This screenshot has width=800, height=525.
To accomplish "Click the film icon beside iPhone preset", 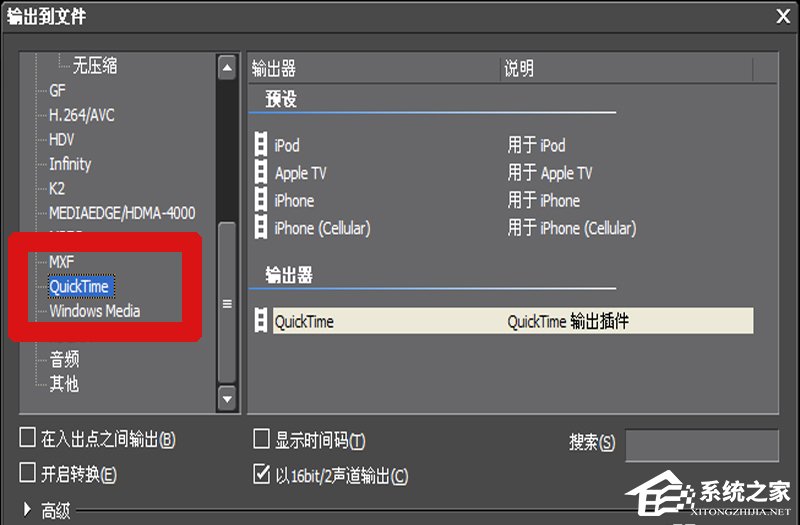I will coord(261,199).
